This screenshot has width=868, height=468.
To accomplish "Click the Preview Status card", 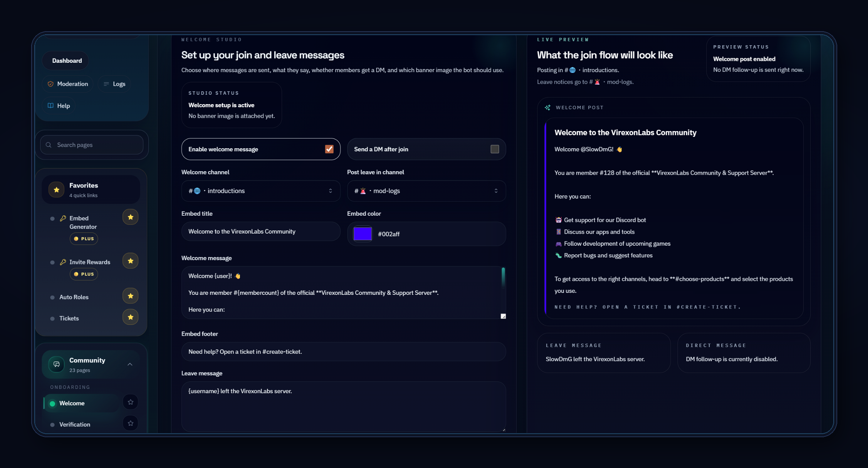I will pos(758,59).
